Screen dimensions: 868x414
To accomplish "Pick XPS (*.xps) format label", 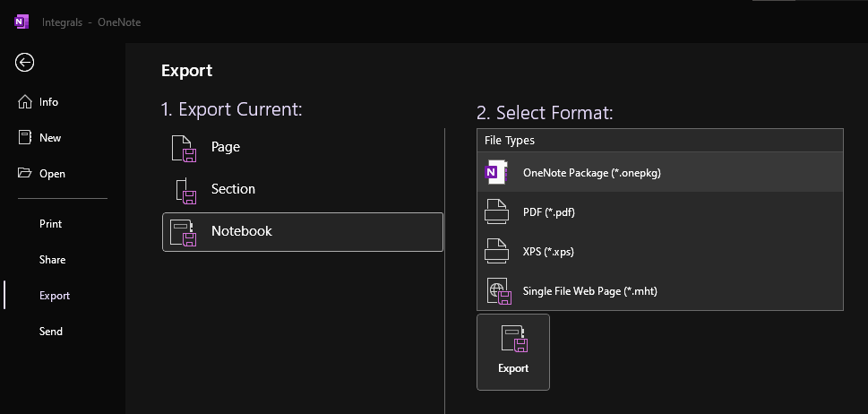I will [548, 252].
